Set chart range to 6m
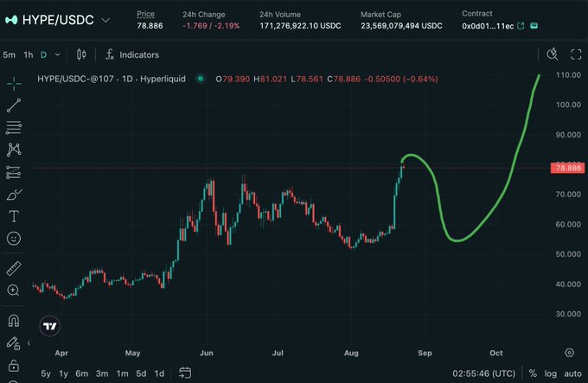 [x=82, y=373]
